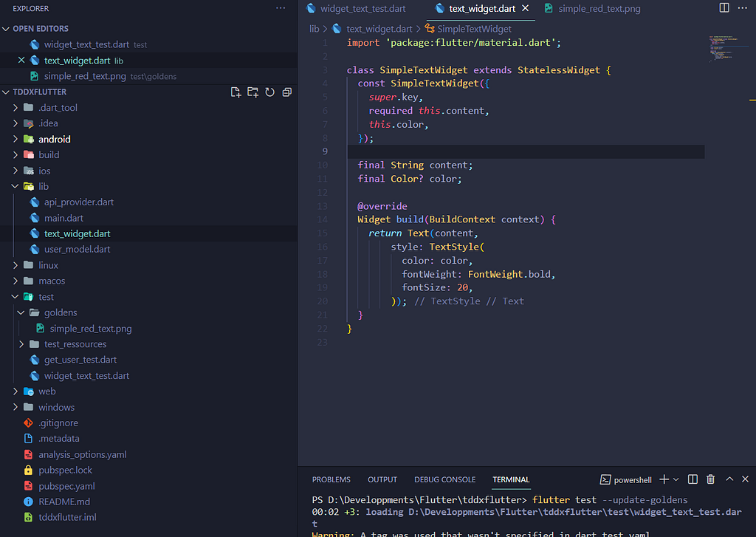The width and height of the screenshot is (756, 537).
Task: Open the editor more actions ellipsis
Action: (743, 7)
